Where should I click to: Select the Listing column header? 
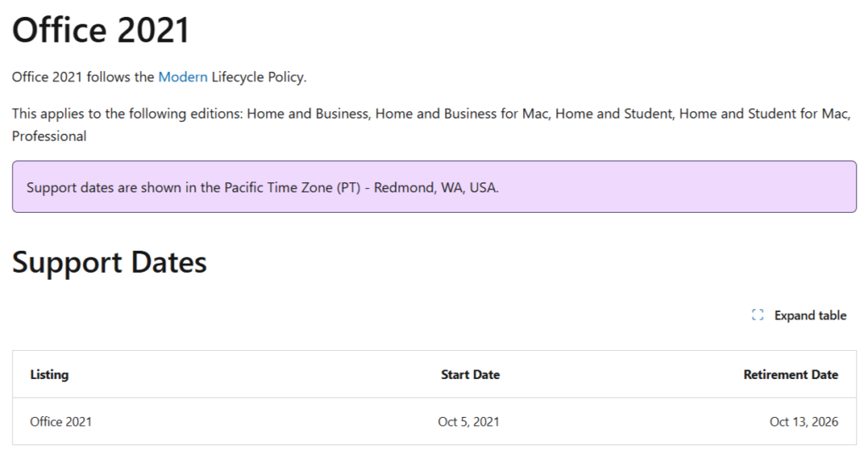coord(49,375)
